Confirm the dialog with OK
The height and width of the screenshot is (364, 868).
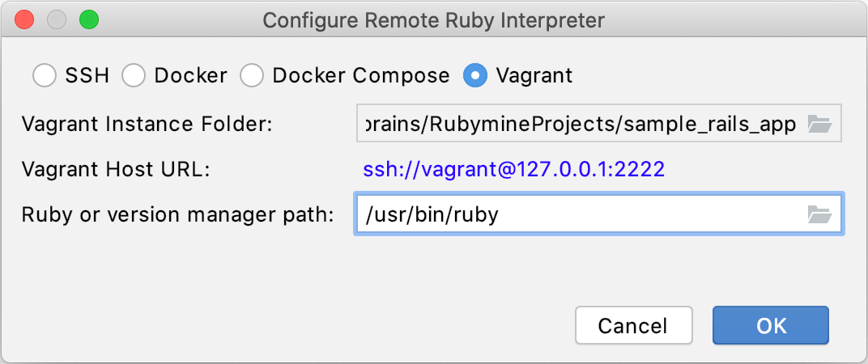770,325
